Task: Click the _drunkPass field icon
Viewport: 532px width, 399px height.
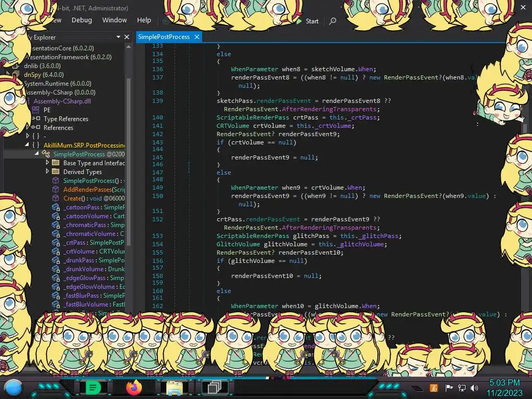Action: pos(56,260)
